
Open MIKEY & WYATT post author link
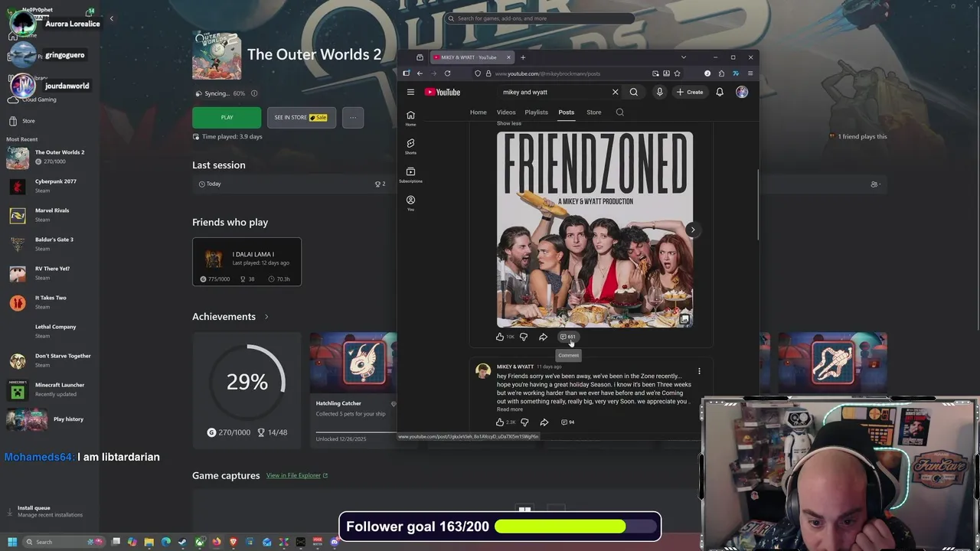coord(514,367)
